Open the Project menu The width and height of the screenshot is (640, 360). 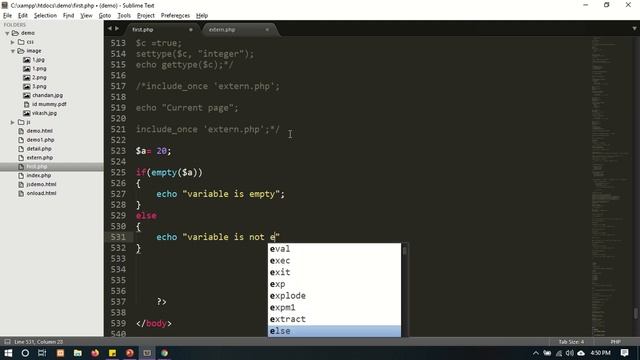[145, 16]
